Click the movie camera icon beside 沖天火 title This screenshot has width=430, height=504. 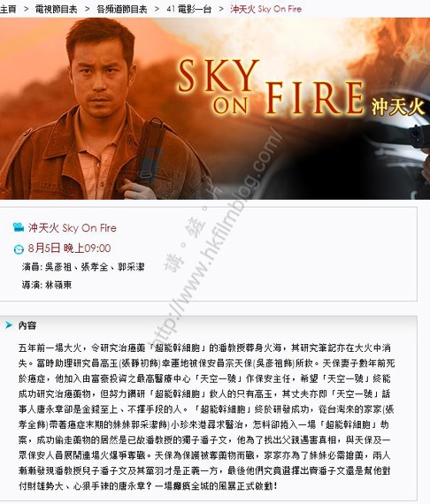click(x=19, y=227)
